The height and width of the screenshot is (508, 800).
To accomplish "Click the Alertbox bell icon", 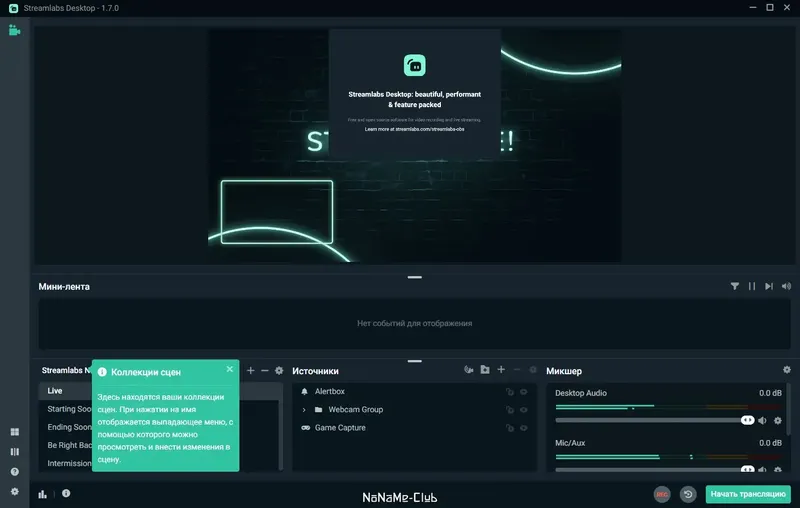I will (x=305, y=391).
